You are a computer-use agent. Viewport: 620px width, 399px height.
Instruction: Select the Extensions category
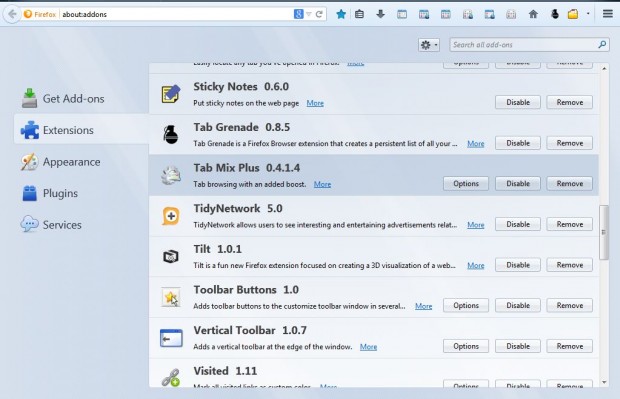(x=81, y=130)
